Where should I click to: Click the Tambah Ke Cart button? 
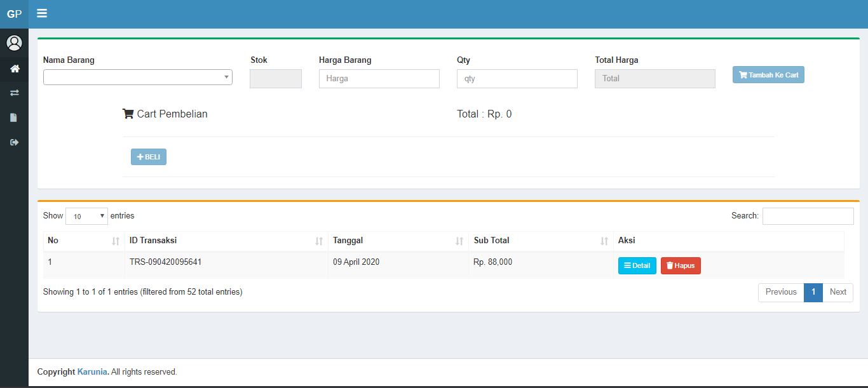[768, 74]
